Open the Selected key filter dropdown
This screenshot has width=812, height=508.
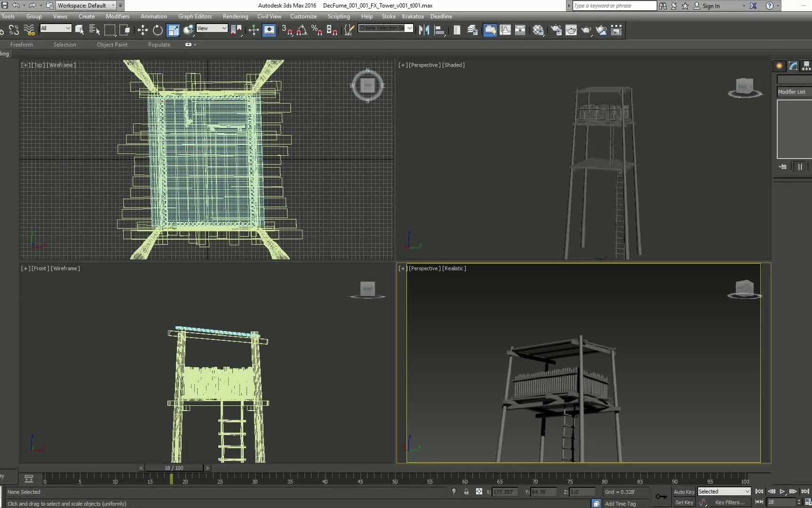(723, 491)
